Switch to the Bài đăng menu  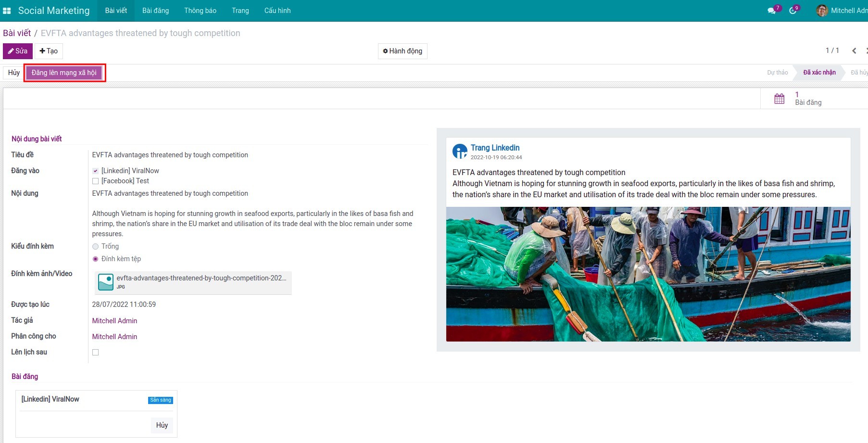click(155, 11)
